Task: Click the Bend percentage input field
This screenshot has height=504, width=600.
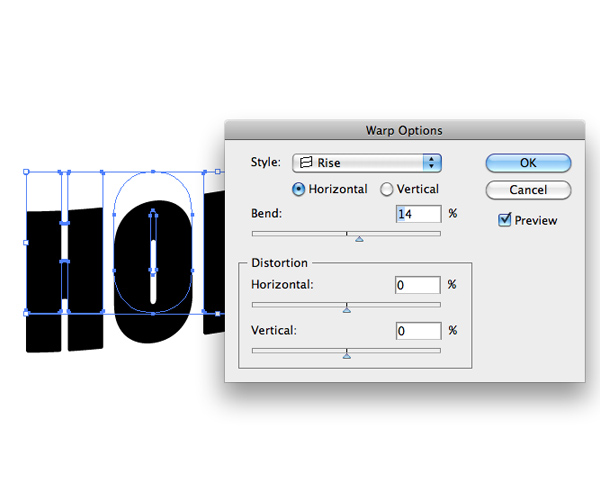Action: point(418,214)
